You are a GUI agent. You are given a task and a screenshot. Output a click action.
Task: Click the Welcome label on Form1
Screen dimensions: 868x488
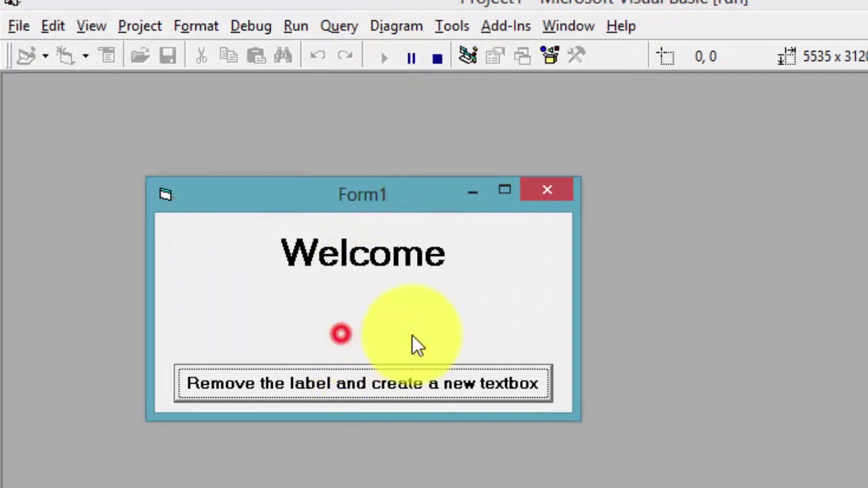(x=363, y=253)
